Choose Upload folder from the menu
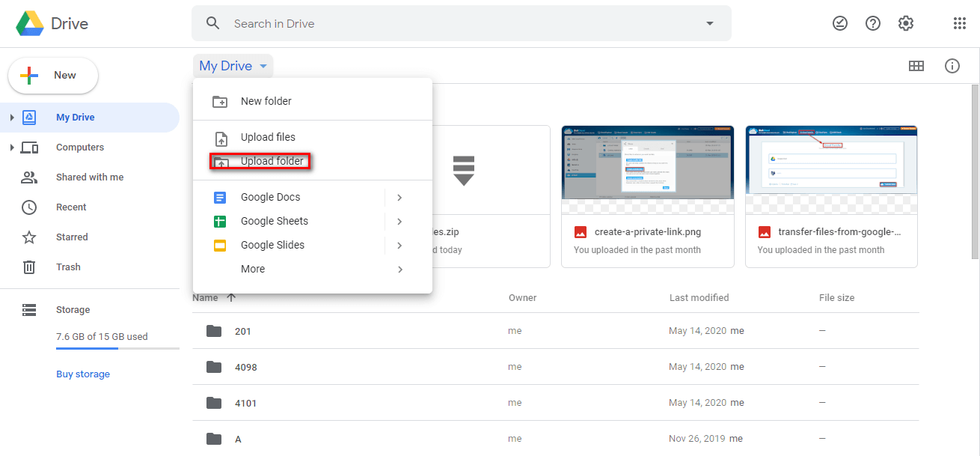This screenshot has height=456, width=980. point(313,161)
